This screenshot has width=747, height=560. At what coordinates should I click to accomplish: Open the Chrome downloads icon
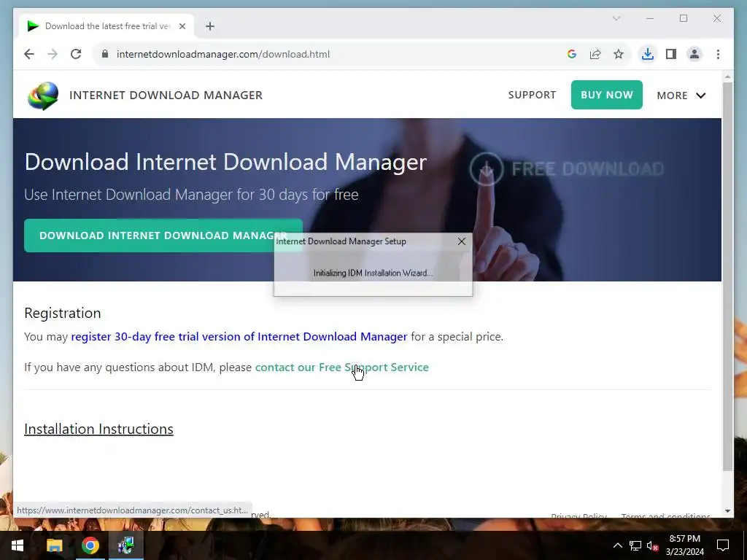(648, 54)
